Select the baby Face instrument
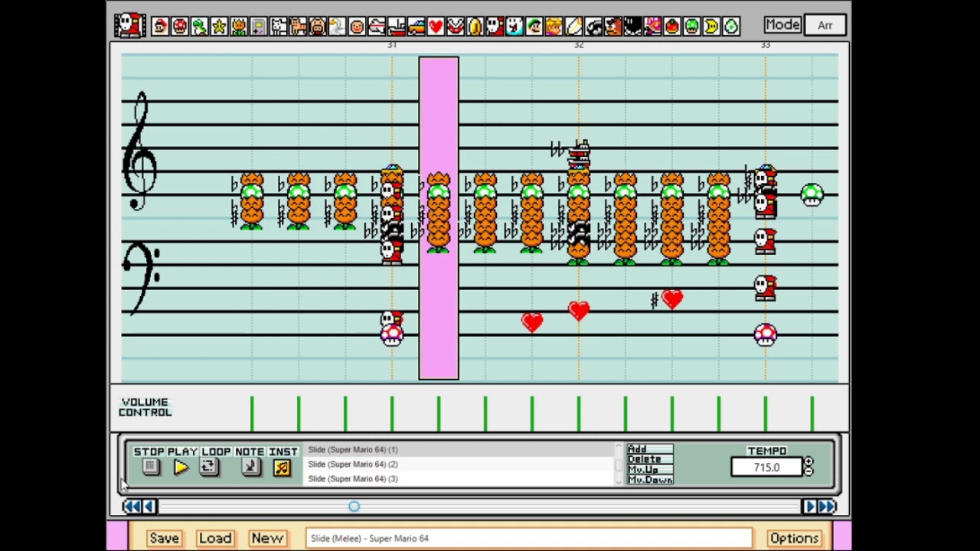Image resolution: width=980 pixels, height=551 pixels. [357, 26]
